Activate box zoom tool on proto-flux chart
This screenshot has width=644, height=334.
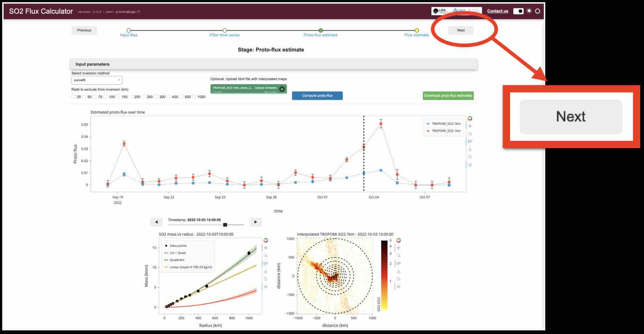[x=470, y=134]
